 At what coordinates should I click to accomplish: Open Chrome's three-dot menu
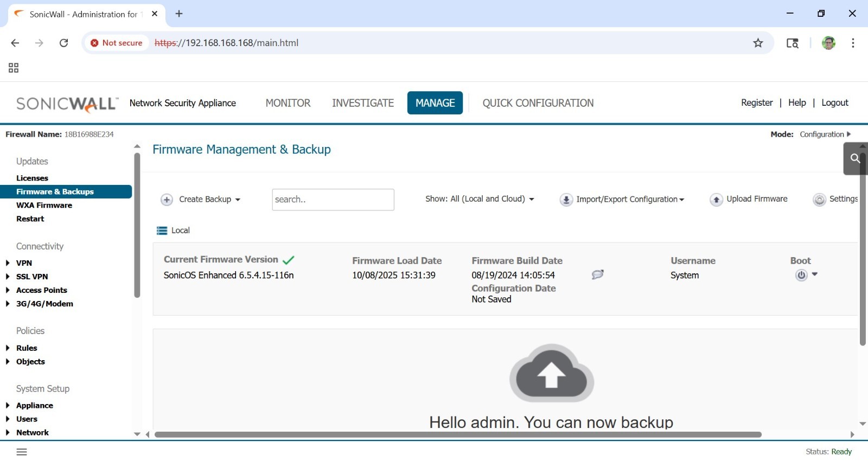[853, 43]
